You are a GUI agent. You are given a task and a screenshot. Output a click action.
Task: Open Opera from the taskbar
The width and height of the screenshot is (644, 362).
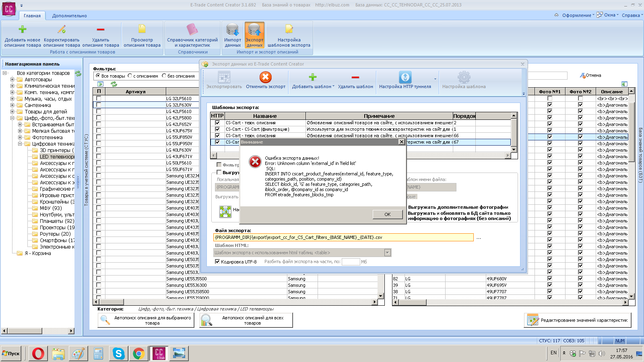[x=38, y=354]
